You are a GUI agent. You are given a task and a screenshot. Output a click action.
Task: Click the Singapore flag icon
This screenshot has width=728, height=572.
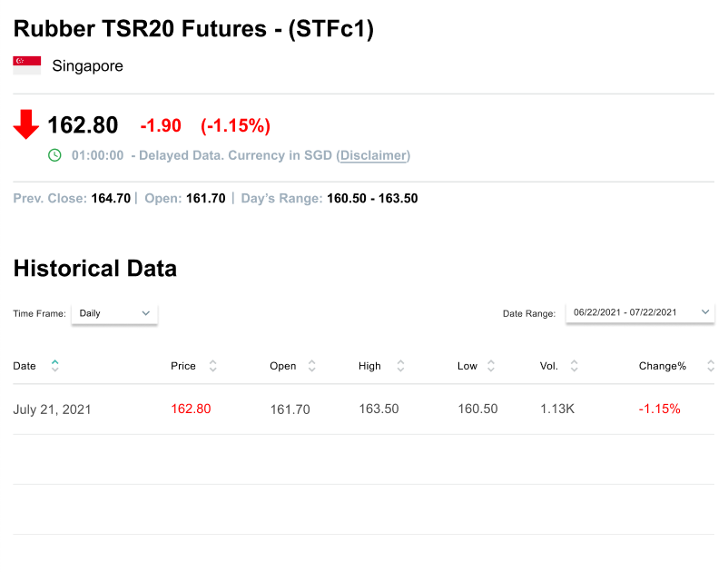point(26,65)
